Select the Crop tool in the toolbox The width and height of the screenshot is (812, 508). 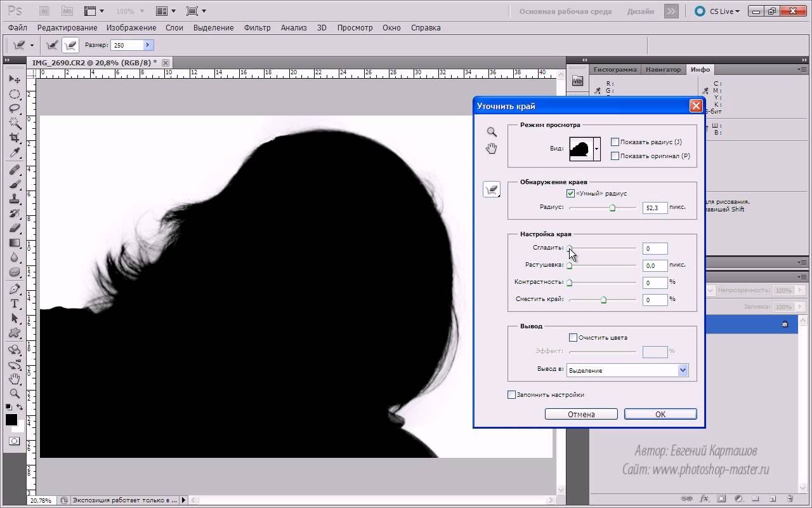pyautogui.click(x=14, y=138)
